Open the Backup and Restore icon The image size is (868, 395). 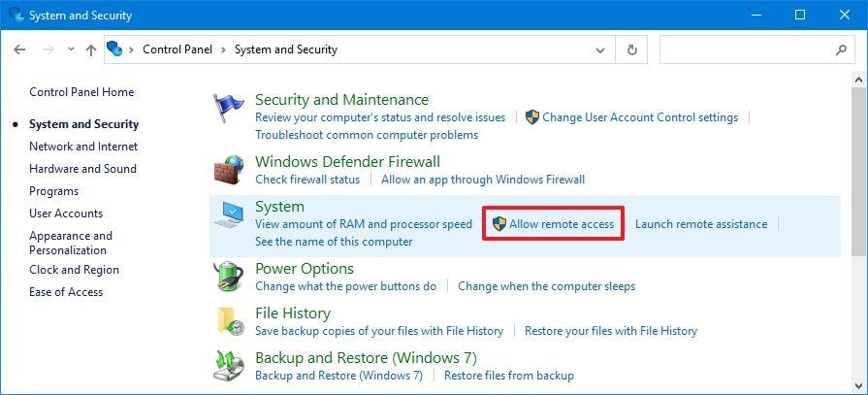(228, 366)
